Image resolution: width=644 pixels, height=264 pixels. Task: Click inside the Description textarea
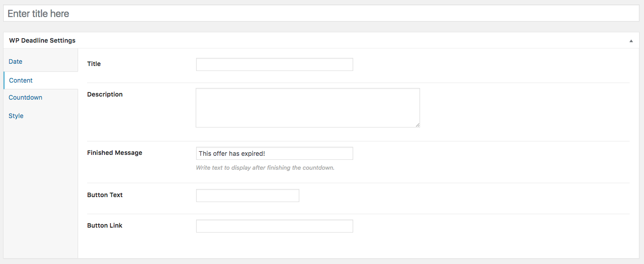(307, 107)
